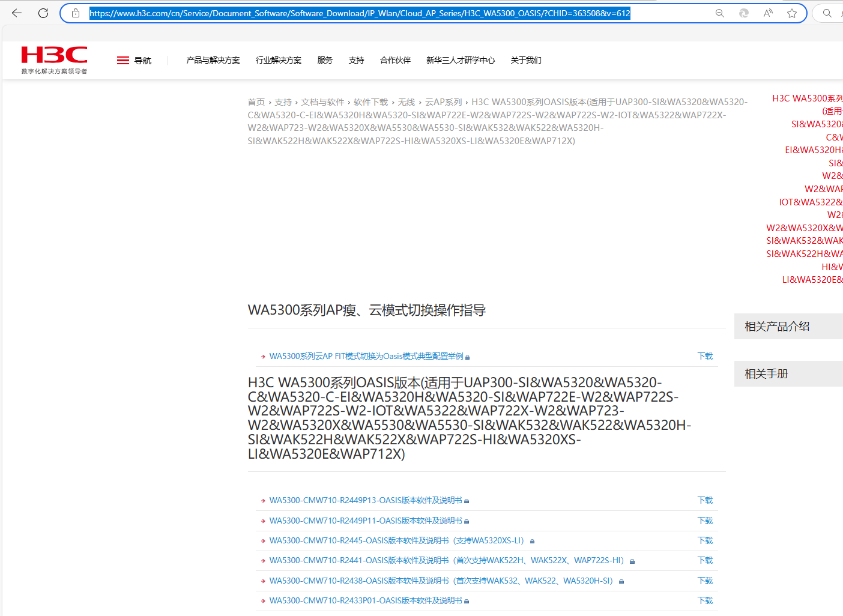Open the 相关手册 side panel

[788, 373]
